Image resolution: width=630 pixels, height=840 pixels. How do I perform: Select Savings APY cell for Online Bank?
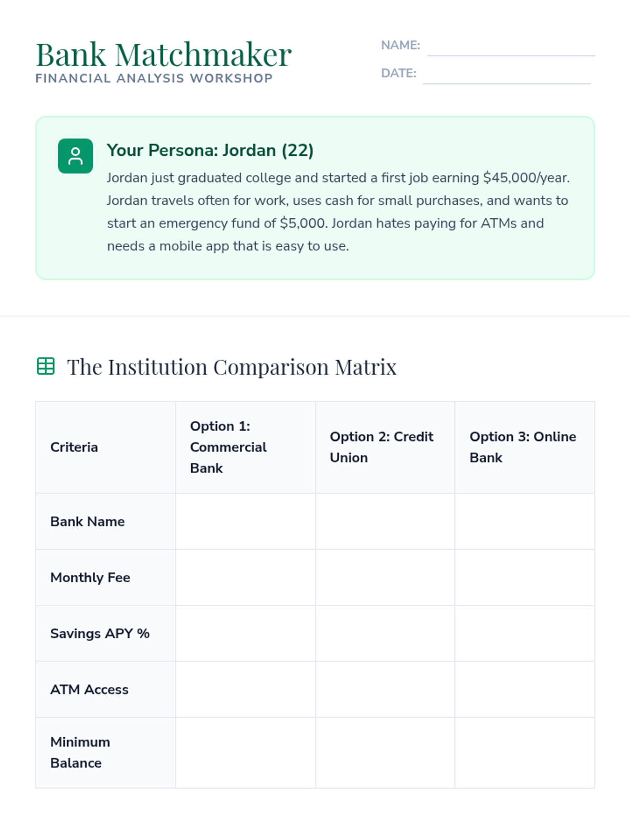[524, 633]
